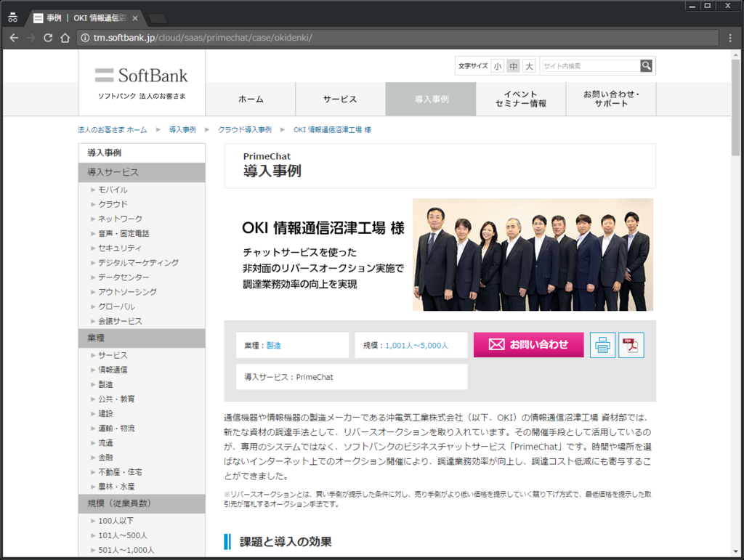Image resolution: width=744 pixels, height=560 pixels.
Task: Select 不動産・住宅 in the sidebar
Action: pyautogui.click(x=120, y=472)
